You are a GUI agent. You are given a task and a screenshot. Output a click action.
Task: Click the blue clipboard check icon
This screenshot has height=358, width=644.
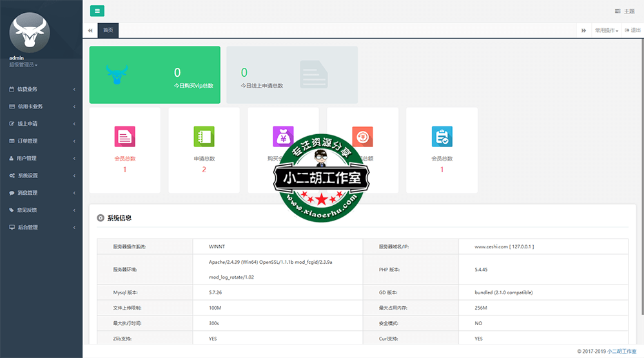(442, 137)
